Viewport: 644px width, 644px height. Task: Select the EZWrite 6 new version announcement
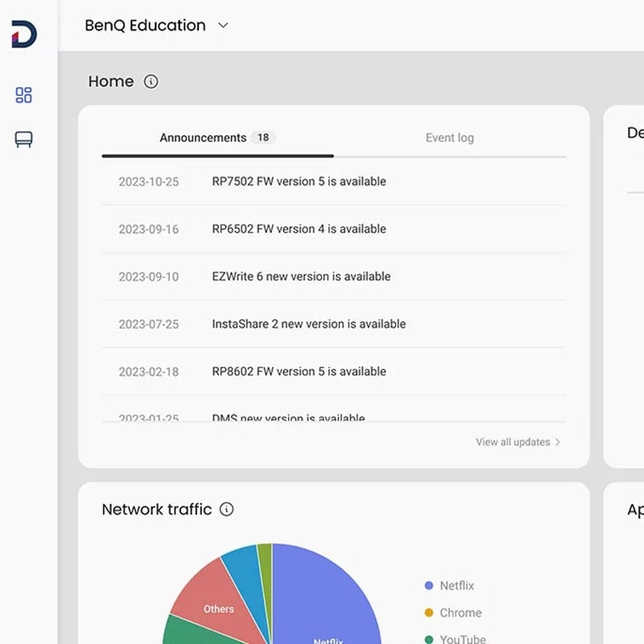tap(301, 277)
